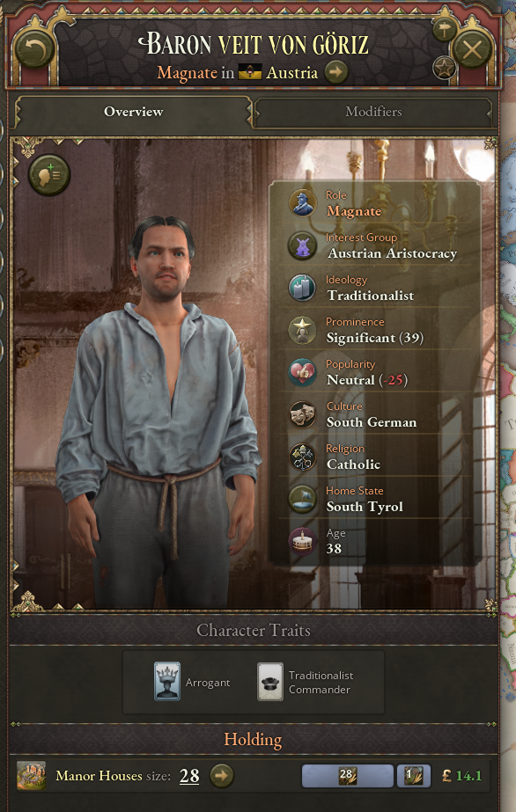Click the Magnate role icon

tap(302, 203)
